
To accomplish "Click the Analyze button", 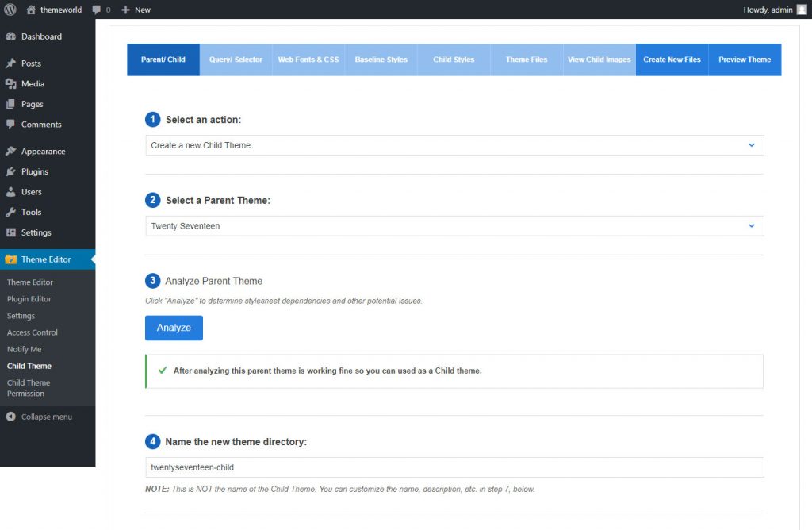I will [174, 328].
